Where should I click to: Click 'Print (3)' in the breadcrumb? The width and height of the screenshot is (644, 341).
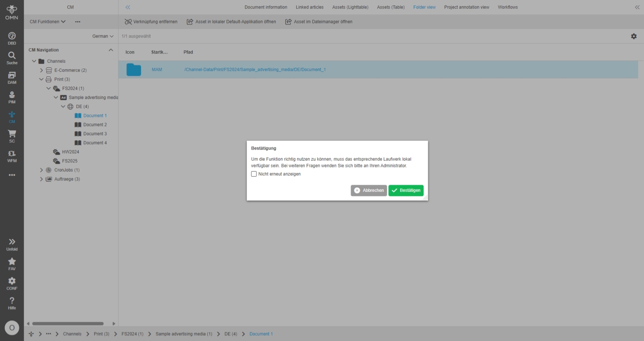[x=101, y=334]
